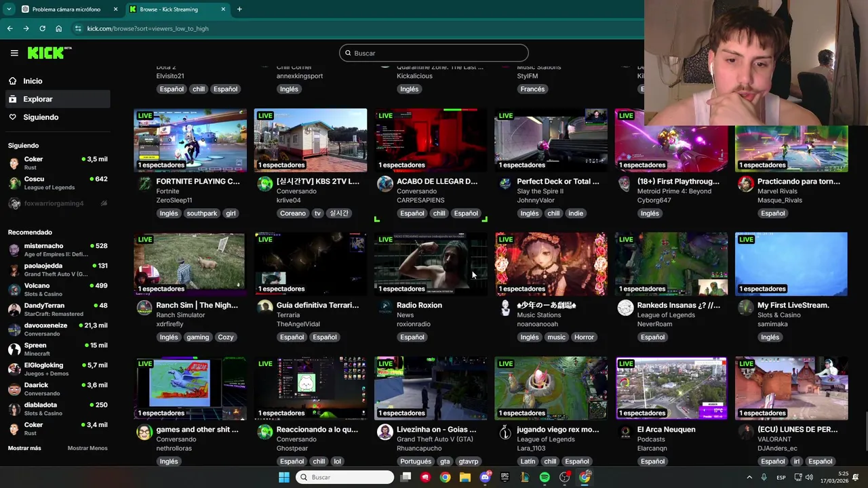Viewport: 868px width, 488px height.
Task: Open recommended channel paolaojedda
Action: [x=57, y=270]
